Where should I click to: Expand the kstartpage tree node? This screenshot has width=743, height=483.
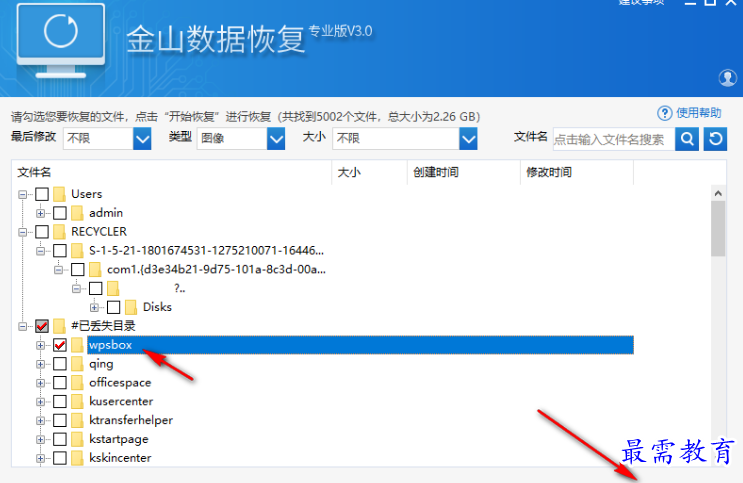click(x=40, y=440)
